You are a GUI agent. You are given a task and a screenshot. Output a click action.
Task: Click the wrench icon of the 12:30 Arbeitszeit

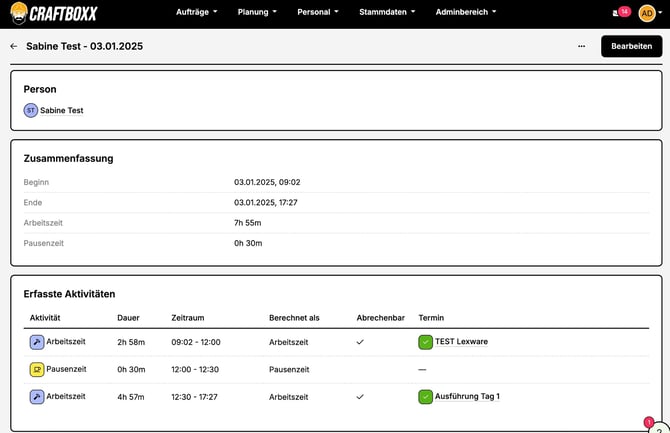pos(37,397)
